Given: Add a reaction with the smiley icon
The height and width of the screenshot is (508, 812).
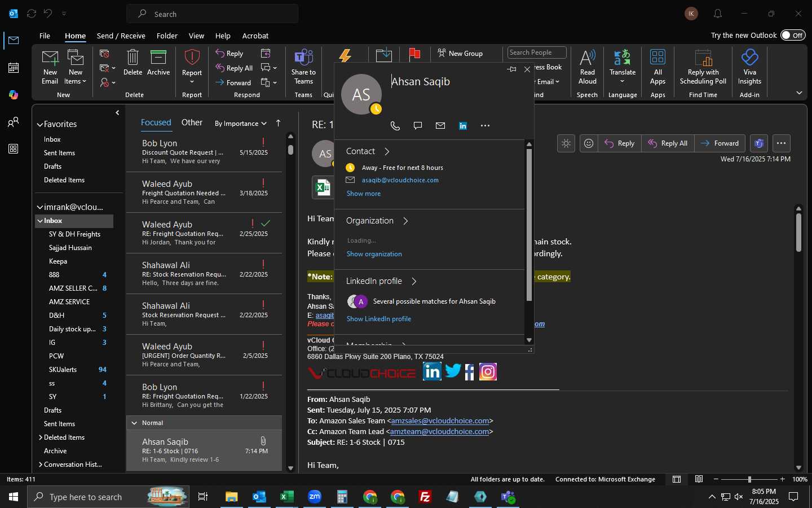Looking at the screenshot, I should pyautogui.click(x=589, y=143).
